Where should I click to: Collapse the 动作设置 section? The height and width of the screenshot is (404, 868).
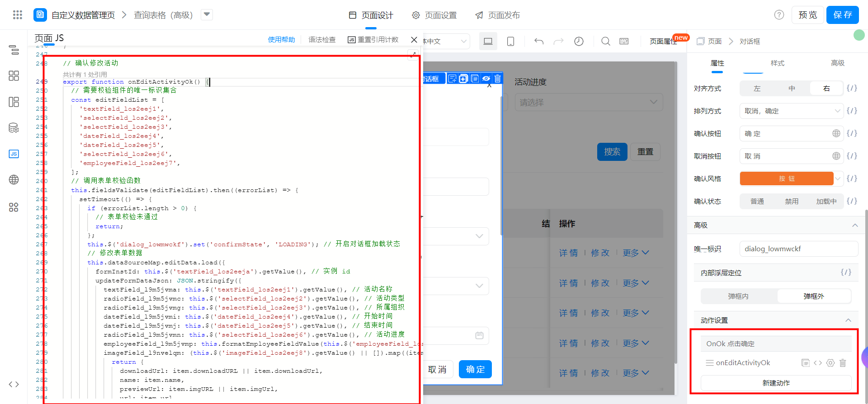pyautogui.click(x=848, y=320)
